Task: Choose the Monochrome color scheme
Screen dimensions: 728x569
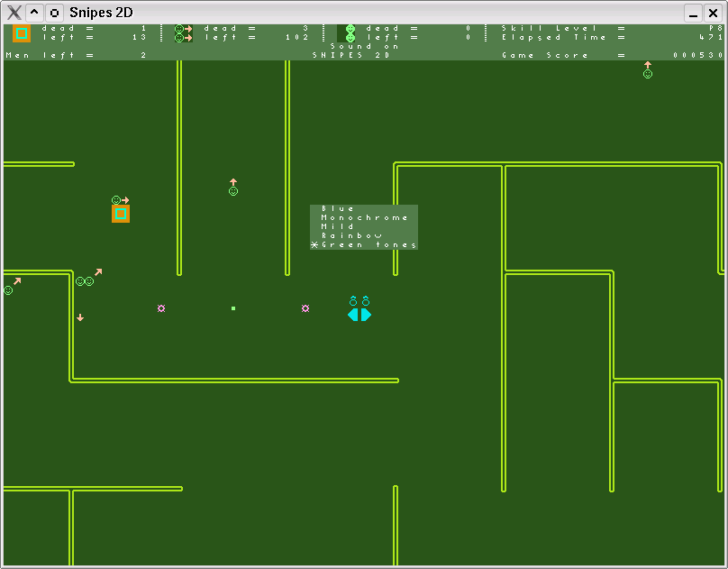Action: point(365,217)
